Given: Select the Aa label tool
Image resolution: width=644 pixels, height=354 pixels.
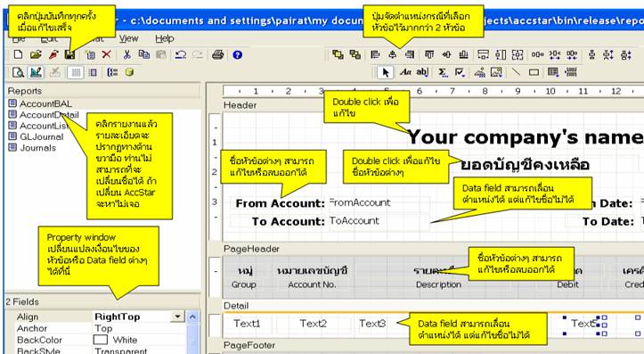Looking at the screenshot, I should [x=405, y=73].
